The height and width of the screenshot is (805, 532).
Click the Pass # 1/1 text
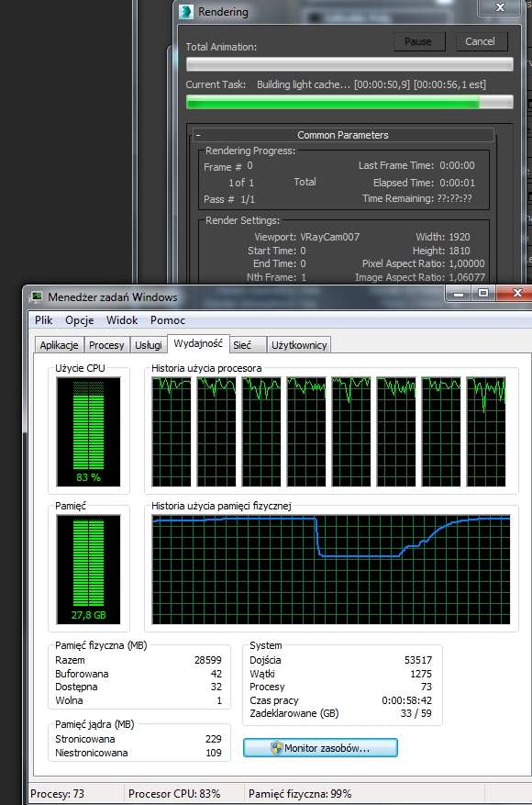point(229,199)
